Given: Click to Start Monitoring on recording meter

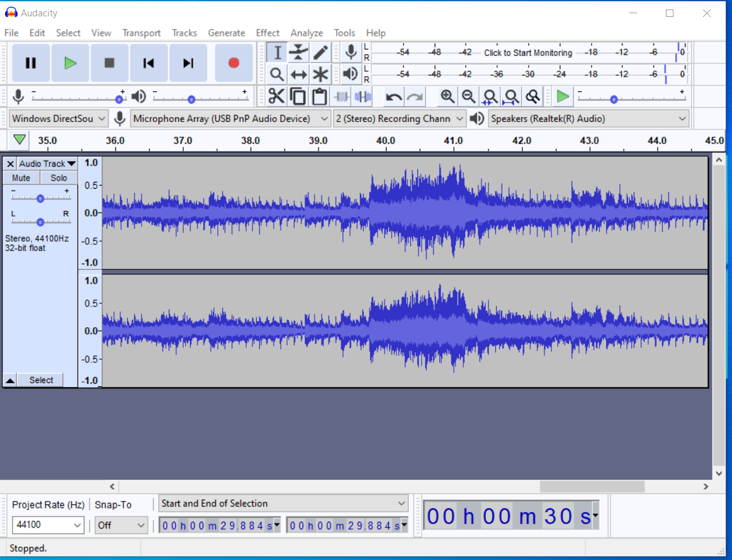Looking at the screenshot, I should tap(528, 53).
